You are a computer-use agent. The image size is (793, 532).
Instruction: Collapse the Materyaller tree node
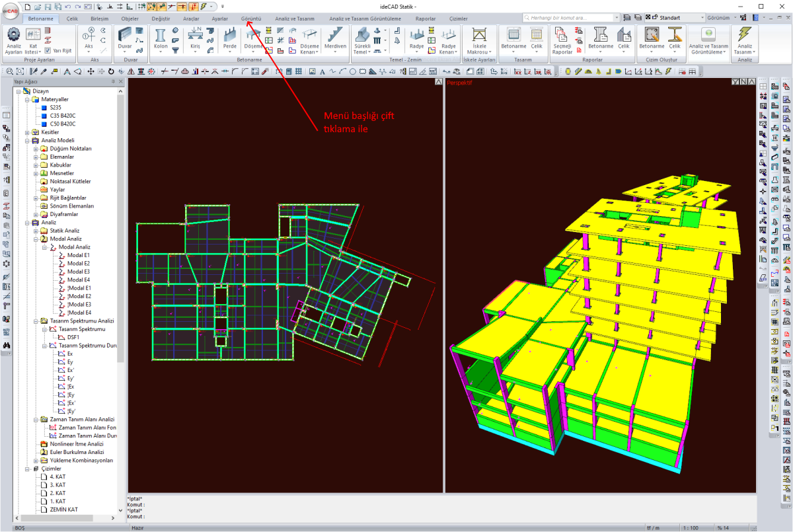point(28,99)
